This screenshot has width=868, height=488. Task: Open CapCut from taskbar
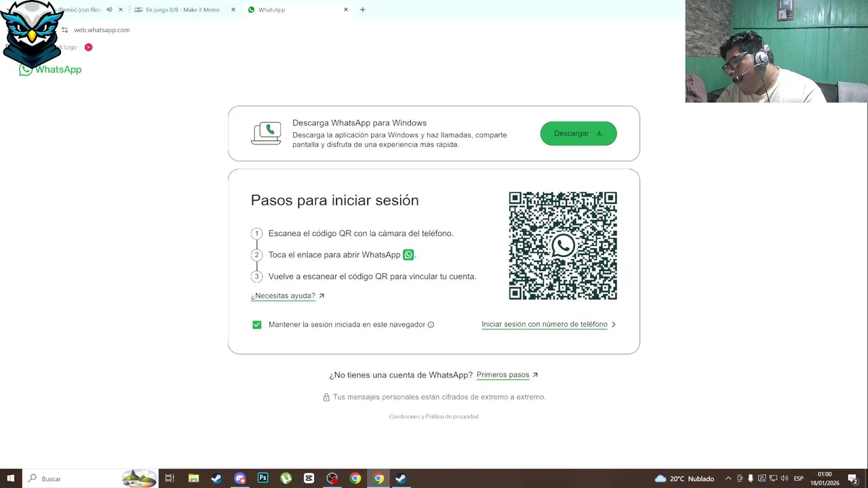(309, 479)
